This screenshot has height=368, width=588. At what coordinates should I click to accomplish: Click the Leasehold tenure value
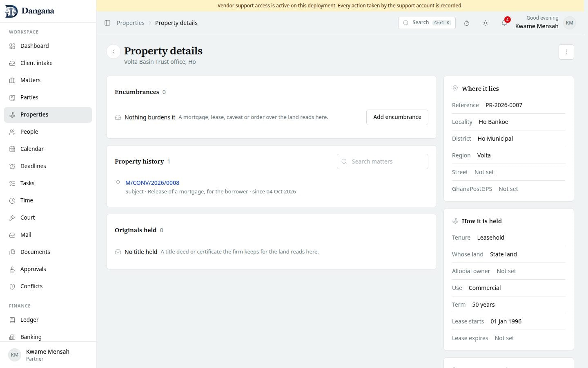(x=491, y=238)
